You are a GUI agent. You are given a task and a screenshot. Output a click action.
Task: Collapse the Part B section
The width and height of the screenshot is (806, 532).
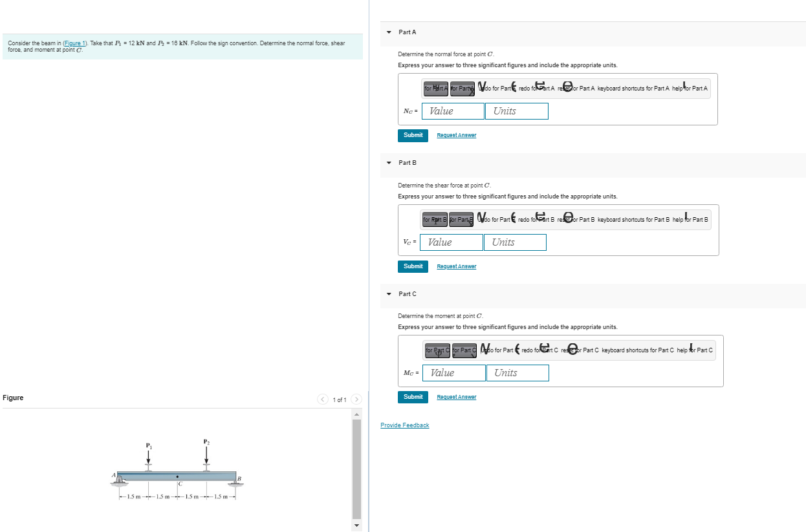[x=389, y=163]
